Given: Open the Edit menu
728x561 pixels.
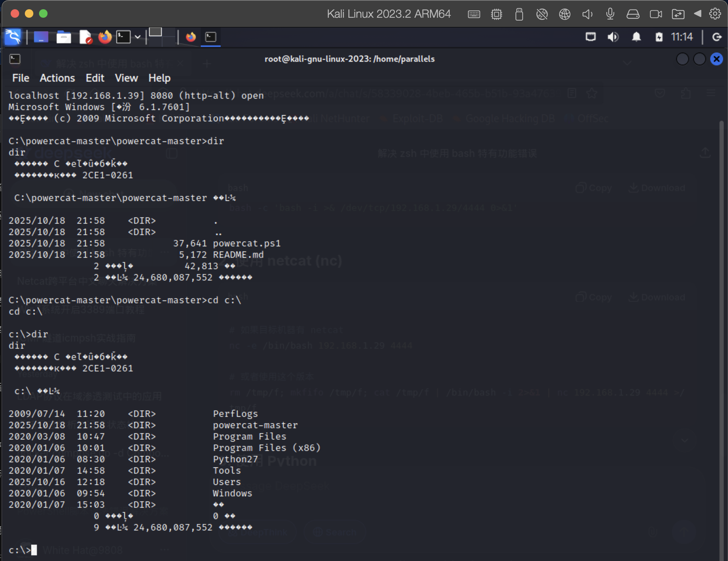Looking at the screenshot, I should pos(95,78).
